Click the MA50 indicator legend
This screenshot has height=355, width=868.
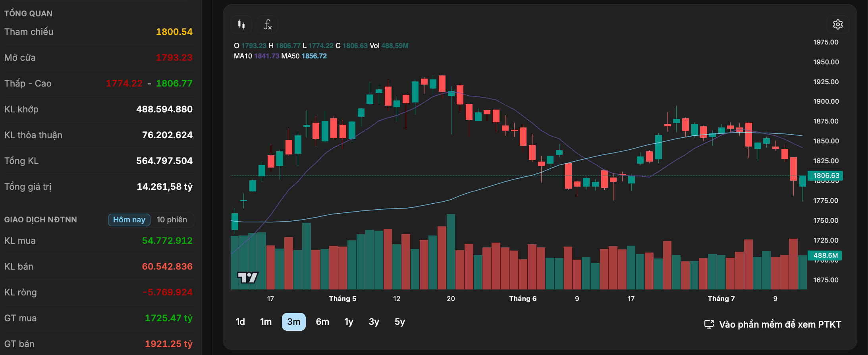pyautogui.click(x=304, y=56)
